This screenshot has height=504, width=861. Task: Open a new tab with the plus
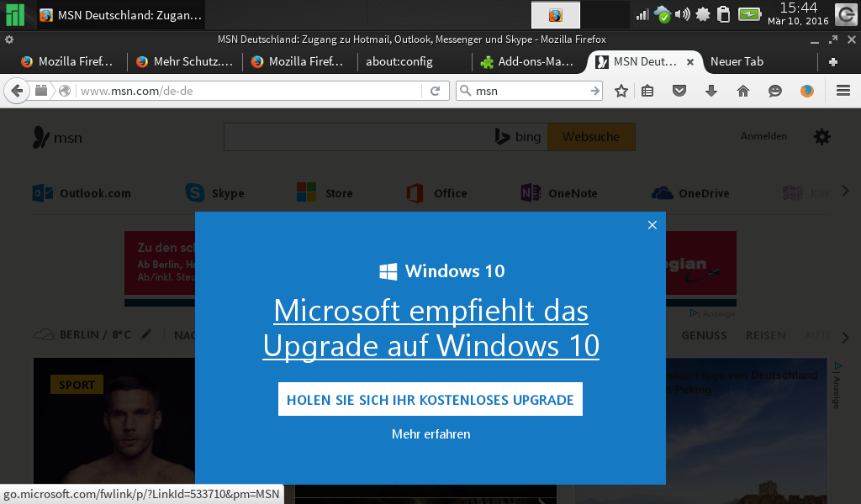coord(833,62)
